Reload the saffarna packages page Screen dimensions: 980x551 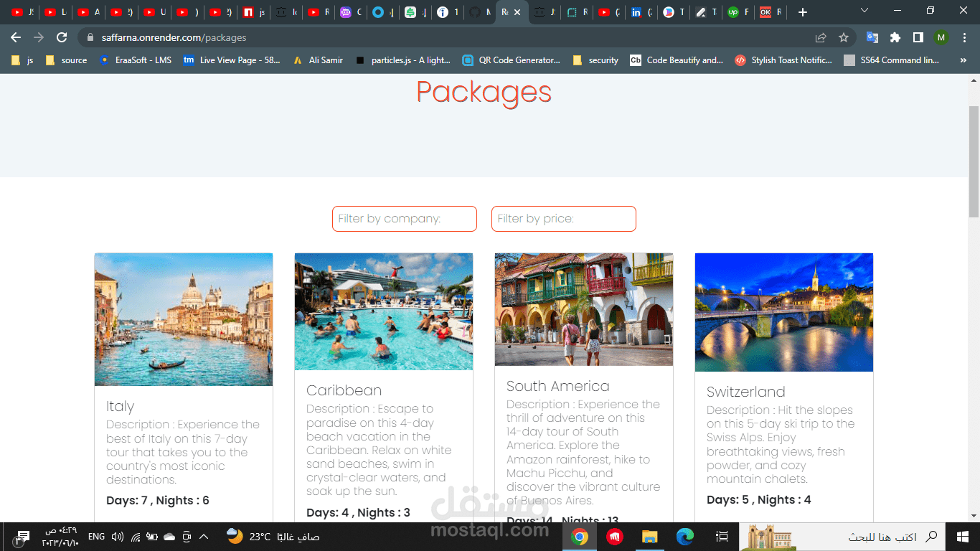(x=62, y=37)
